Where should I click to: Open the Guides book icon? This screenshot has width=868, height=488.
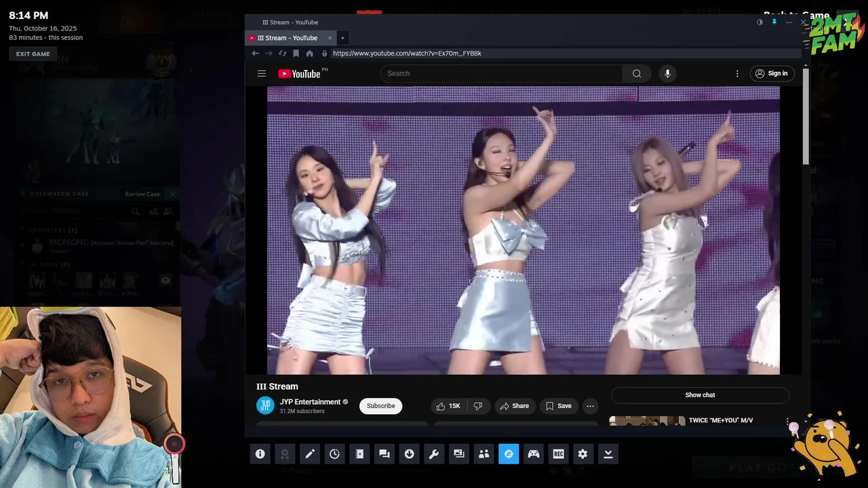coord(359,454)
